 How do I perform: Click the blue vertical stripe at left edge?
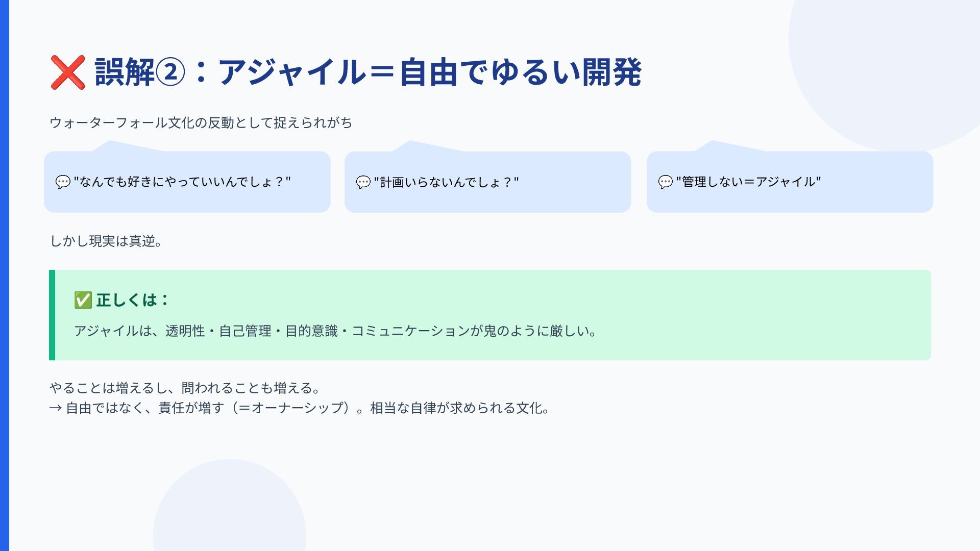pyautogui.click(x=5, y=275)
